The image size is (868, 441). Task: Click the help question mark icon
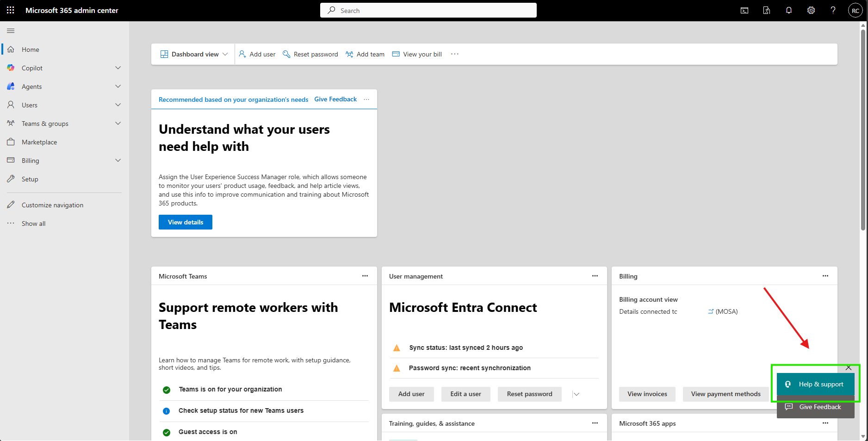click(833, 11)
